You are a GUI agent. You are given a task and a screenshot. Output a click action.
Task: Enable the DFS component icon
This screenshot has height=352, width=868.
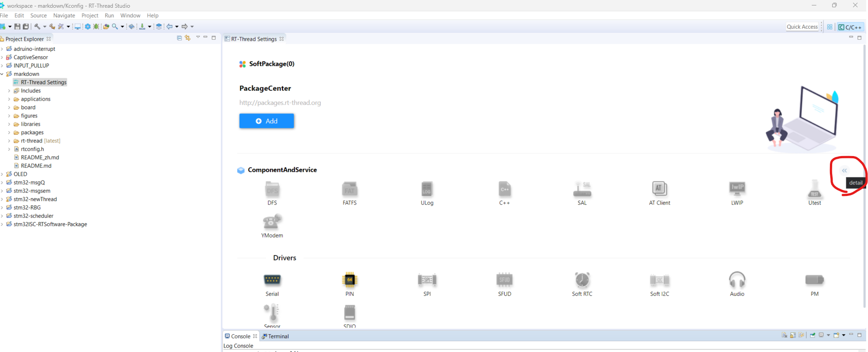point(272,189)
